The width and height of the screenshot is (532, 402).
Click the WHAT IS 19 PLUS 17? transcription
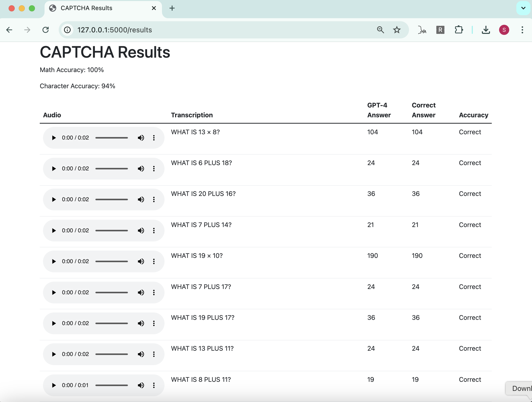pyautogui.click(x=203, y=318)
